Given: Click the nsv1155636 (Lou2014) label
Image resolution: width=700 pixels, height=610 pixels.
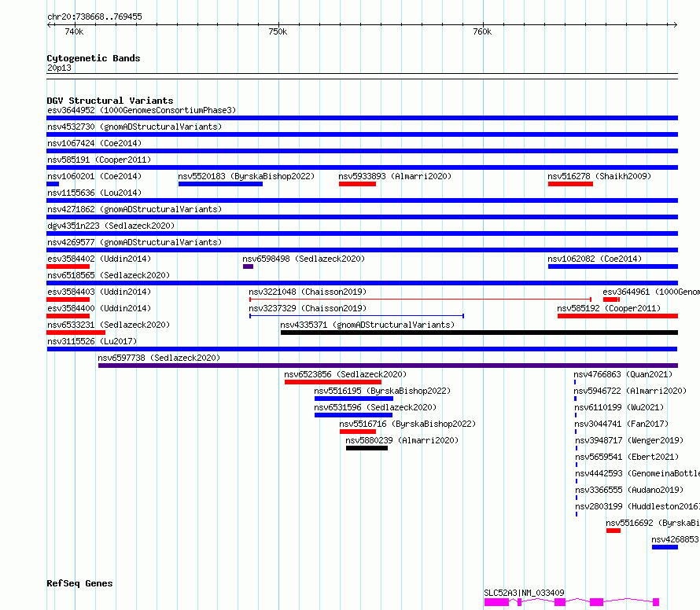Looking at the screenshot, I should 94,193.
